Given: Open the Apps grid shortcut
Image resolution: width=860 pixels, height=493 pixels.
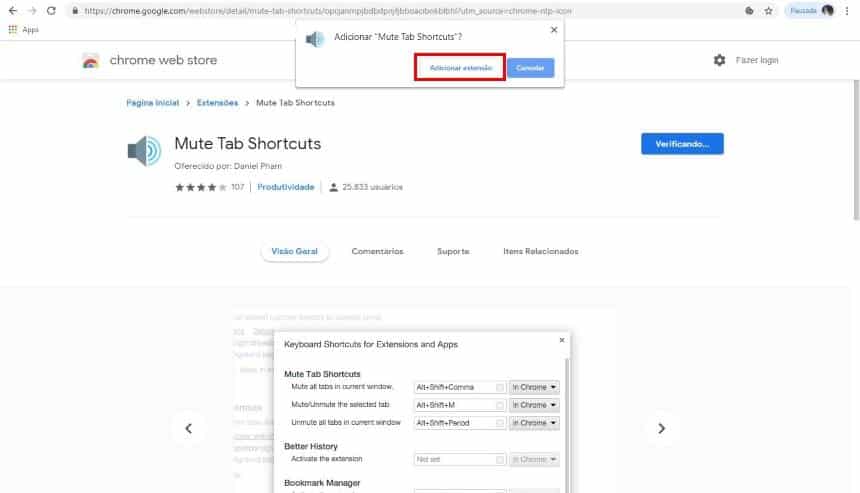Looking at the screenshot, I should point(23,30).
